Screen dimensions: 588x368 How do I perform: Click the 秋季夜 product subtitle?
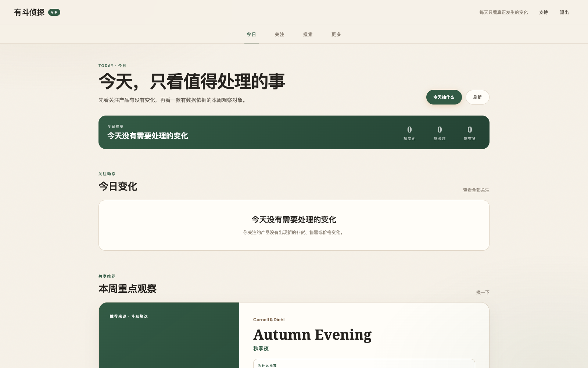point(261,348)
